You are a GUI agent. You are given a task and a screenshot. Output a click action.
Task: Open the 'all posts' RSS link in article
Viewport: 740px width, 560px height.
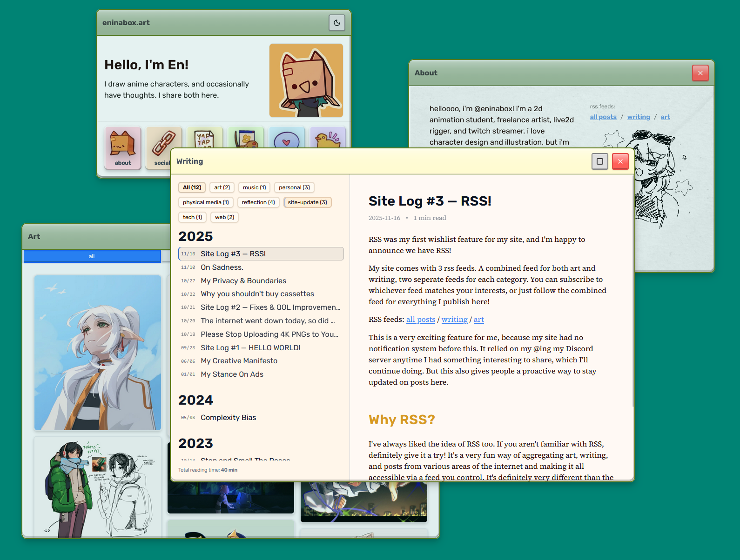[420, 320]
